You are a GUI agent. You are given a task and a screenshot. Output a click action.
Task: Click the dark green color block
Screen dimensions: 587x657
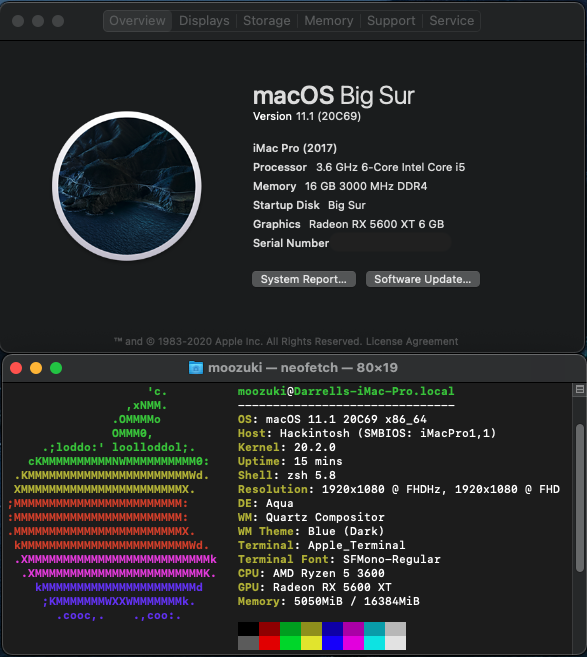click(290, 629)
